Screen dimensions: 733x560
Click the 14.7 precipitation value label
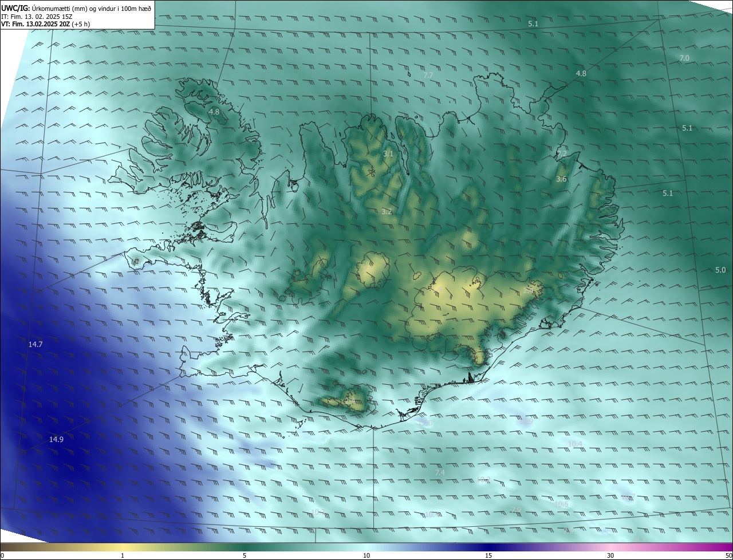point(36,344)
